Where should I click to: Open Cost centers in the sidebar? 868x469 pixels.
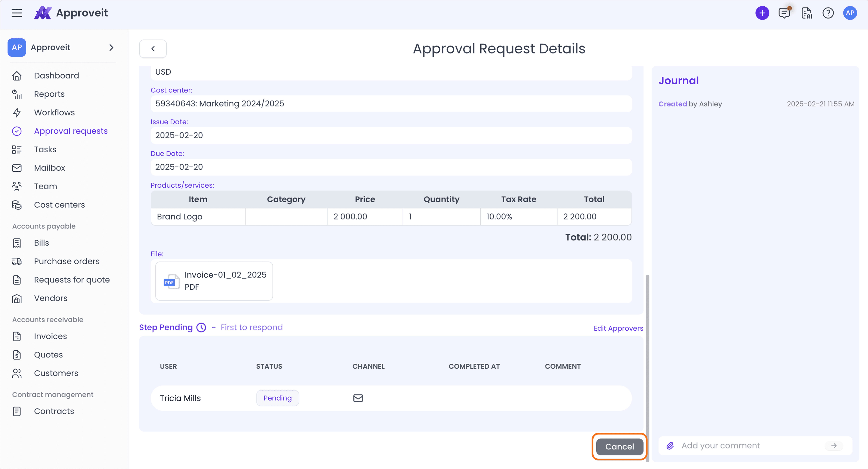pos(59,205)
